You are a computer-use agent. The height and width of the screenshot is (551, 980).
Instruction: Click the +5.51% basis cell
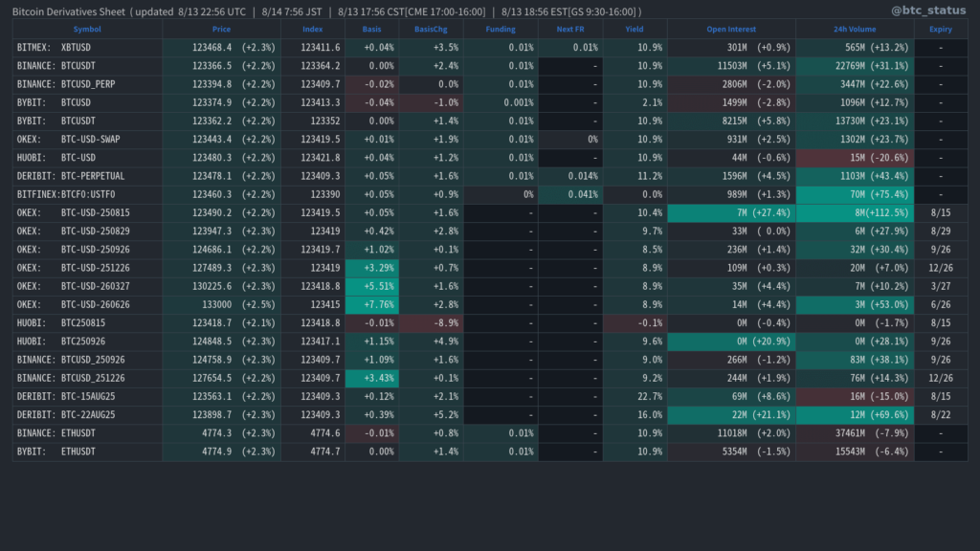372,286
